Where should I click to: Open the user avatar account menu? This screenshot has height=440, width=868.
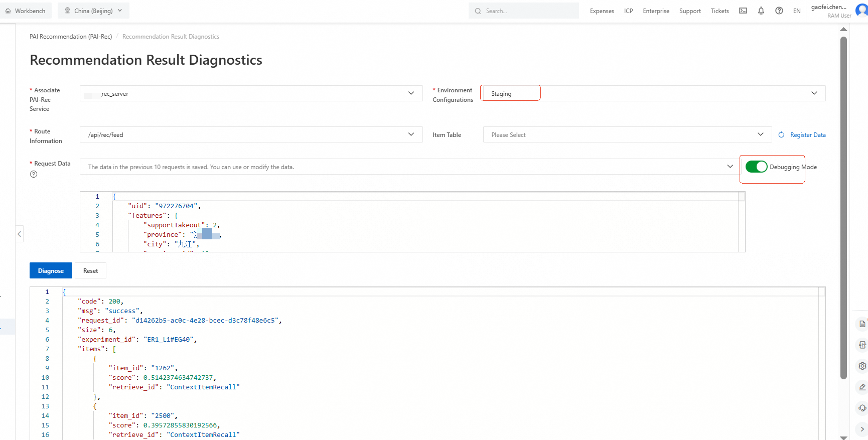(x=861, y=11)
